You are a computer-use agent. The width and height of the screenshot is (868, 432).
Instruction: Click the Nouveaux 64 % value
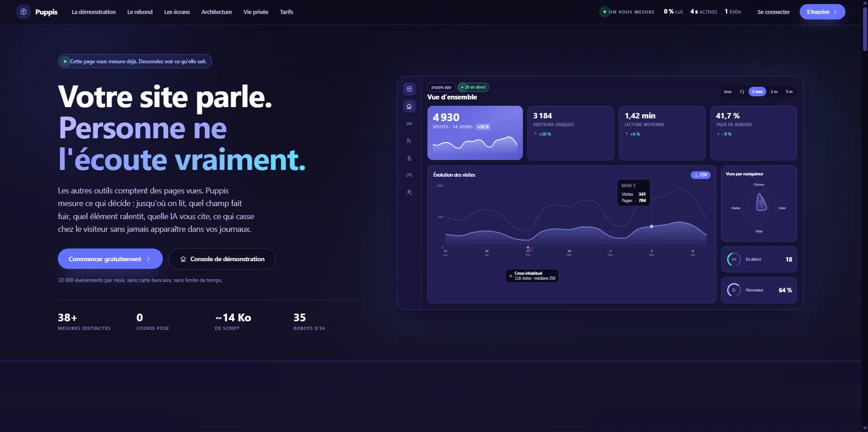point(785,290)
